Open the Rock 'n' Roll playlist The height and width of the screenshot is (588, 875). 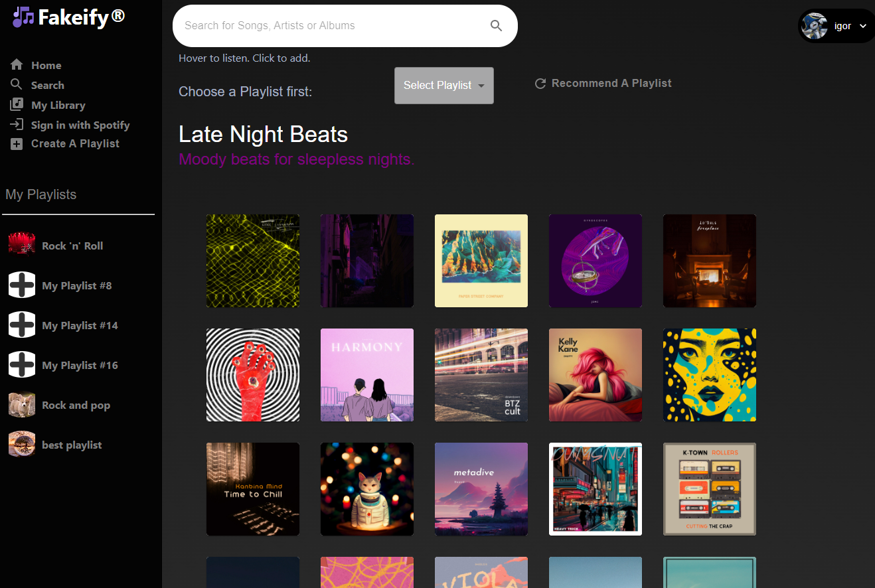[72, 246]
